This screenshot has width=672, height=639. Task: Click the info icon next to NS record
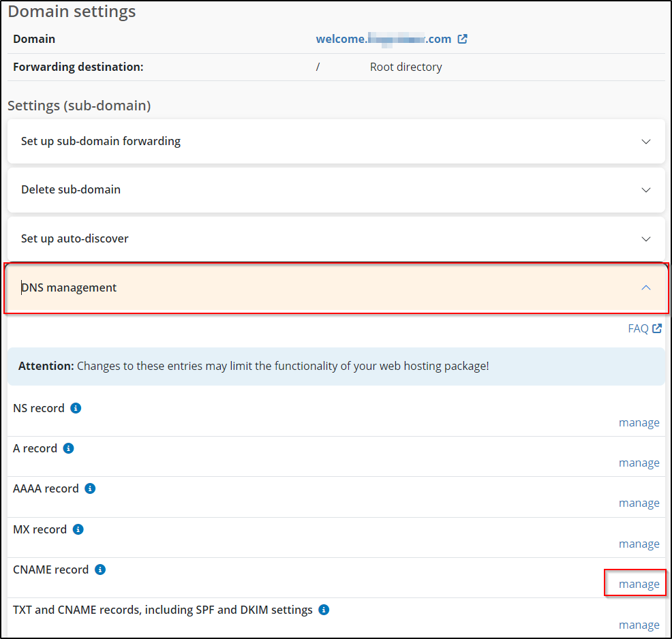(x=76, y=408)
